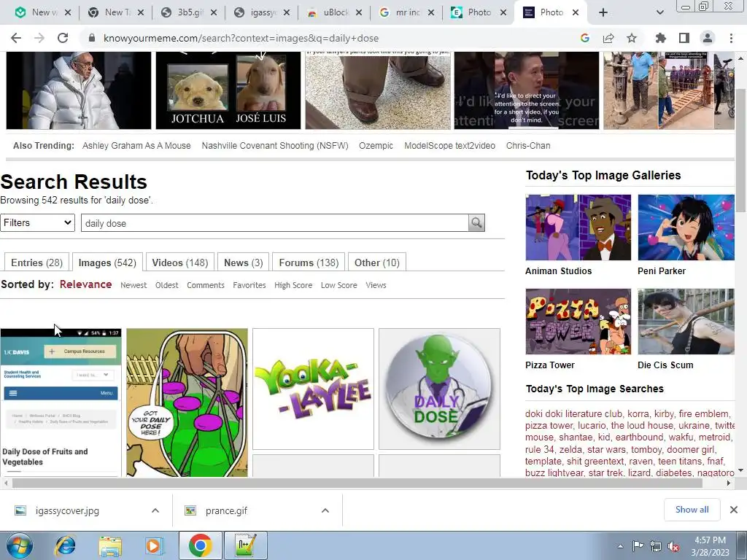Click the magnifier search button next to daily dose
This screenshot has width=747, height=560.
[476, 223]
